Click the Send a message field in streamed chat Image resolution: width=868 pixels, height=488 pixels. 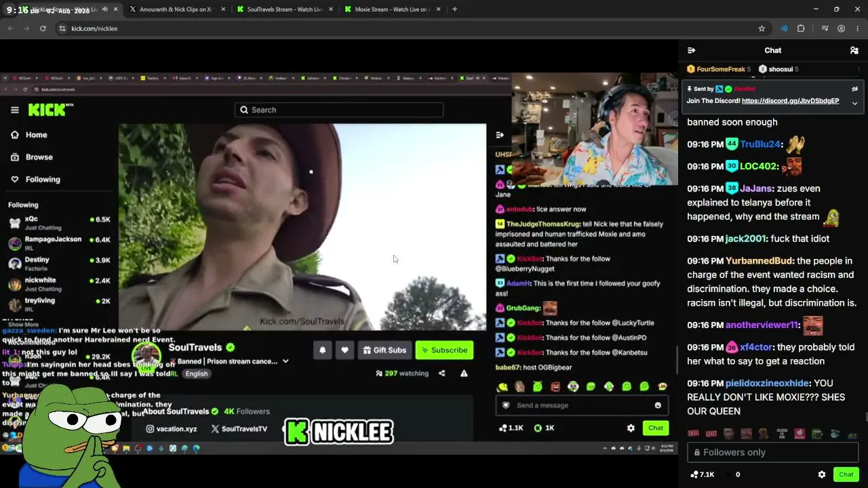[582, 405]
